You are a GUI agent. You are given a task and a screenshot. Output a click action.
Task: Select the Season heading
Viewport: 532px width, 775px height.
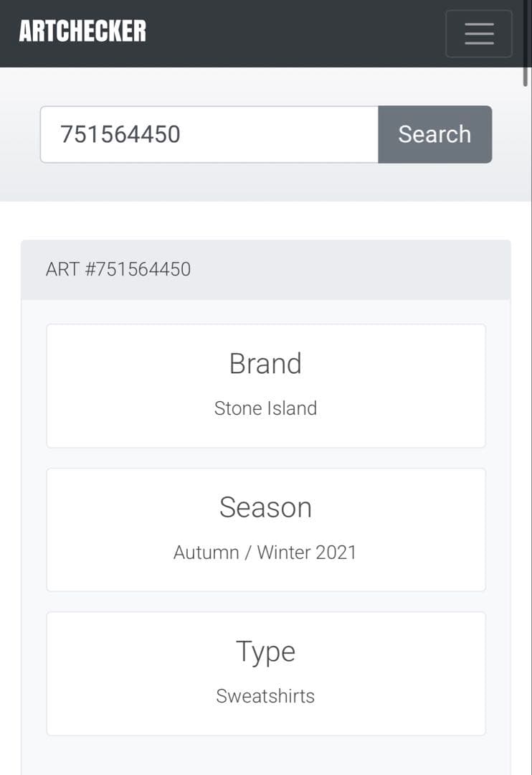[x=265, y=507]
